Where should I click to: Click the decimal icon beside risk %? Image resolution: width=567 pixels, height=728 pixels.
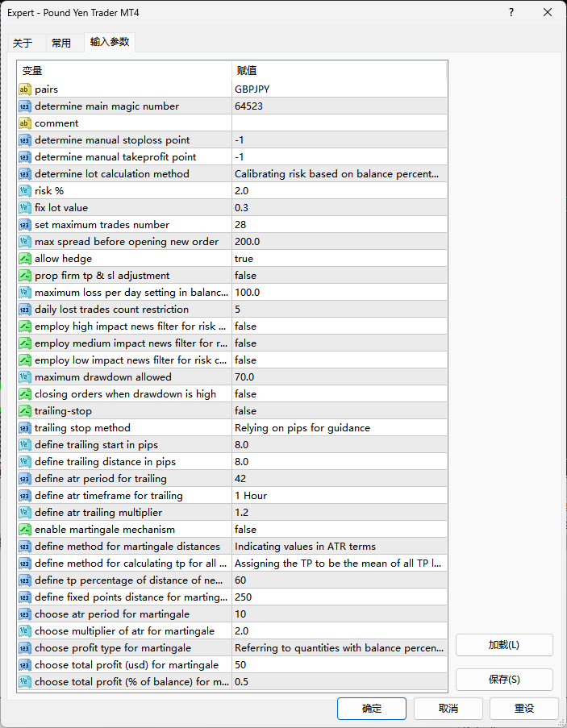pyautogui.click(x=25, y=191)
